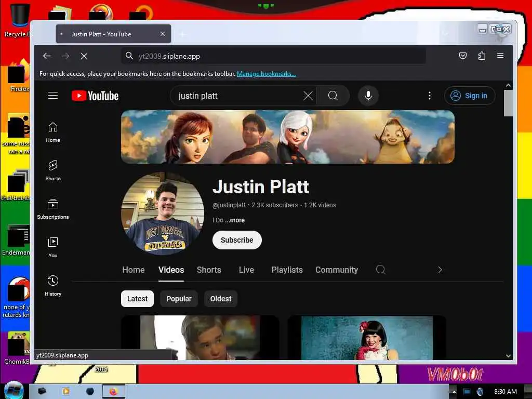Image resolution: width=532 pixels, height=399 pixels.
Task: Expand channel description with ...more
Action: (235, 220)
